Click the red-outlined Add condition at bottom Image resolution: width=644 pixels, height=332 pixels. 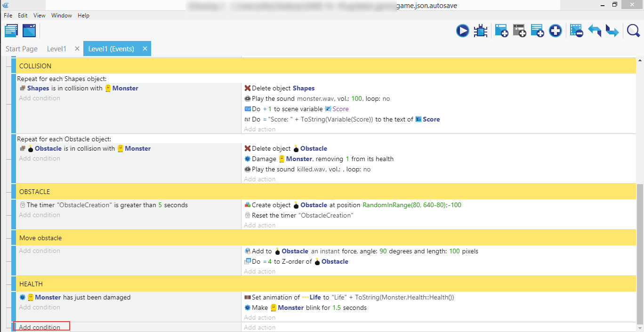[x=41, y=327]
